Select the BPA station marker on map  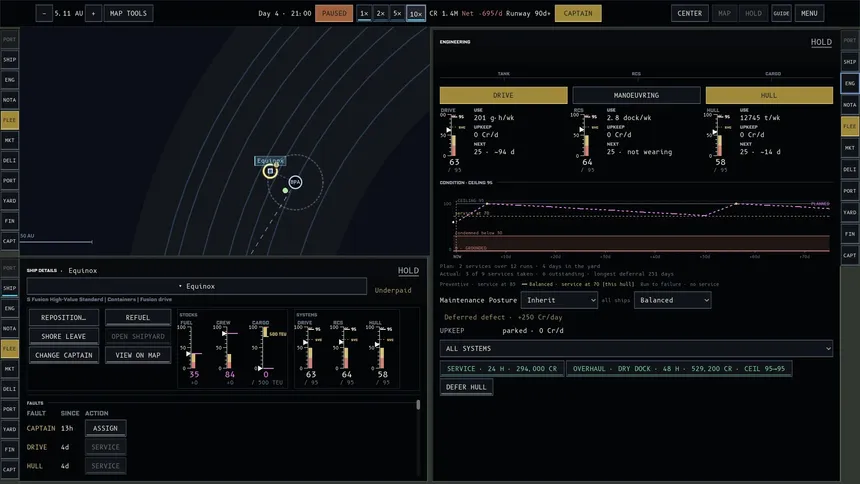pyautogui.click(x=295, y=182)
